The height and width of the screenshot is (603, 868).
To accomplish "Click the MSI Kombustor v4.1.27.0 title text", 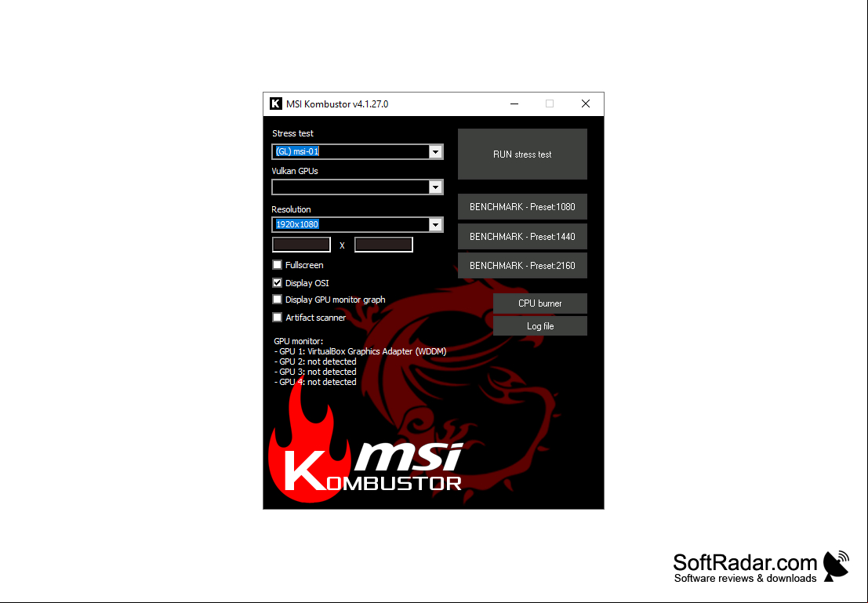I will tap(337, 104).
